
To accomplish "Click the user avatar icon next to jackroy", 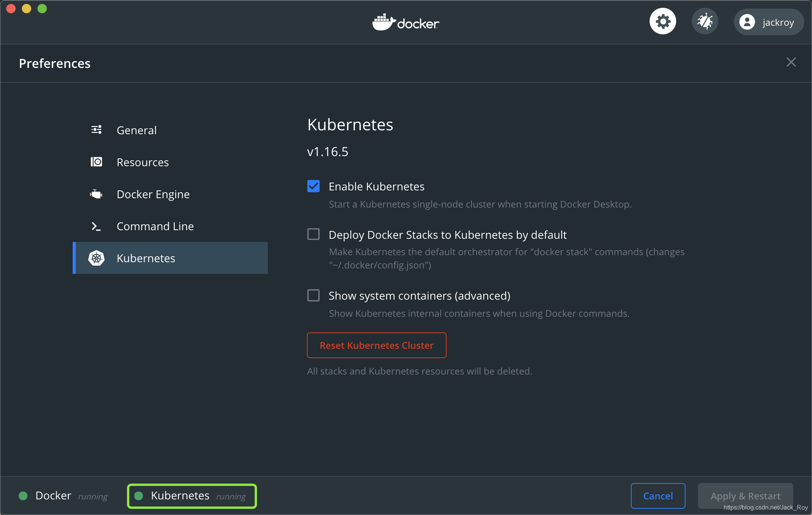I will (x=747, y=22).
